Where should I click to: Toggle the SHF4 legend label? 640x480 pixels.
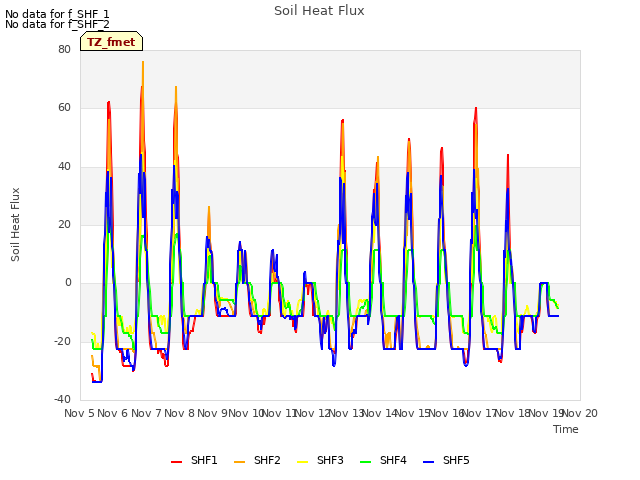pos(393,460)
